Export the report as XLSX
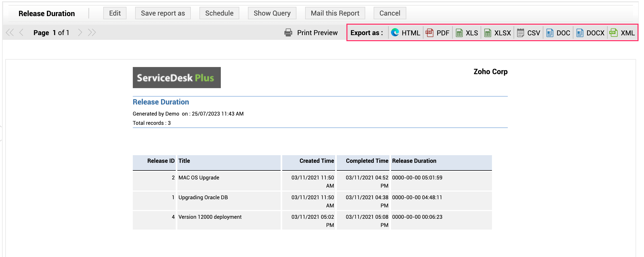 click(498, 33)
